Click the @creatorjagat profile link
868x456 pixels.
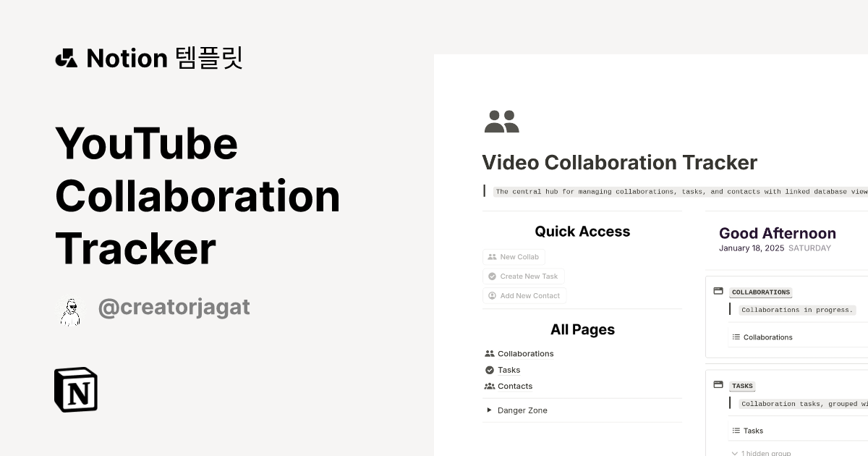coord(174,307)
